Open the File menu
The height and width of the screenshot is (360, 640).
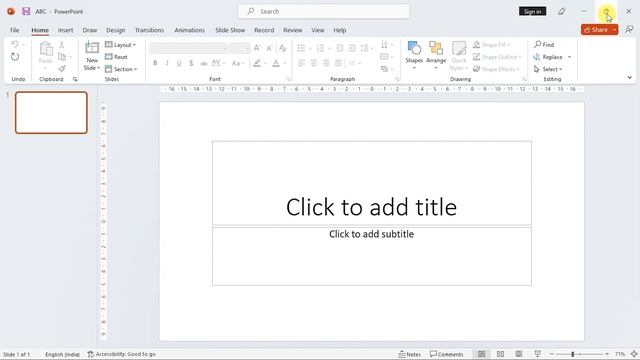click(15, 30)
